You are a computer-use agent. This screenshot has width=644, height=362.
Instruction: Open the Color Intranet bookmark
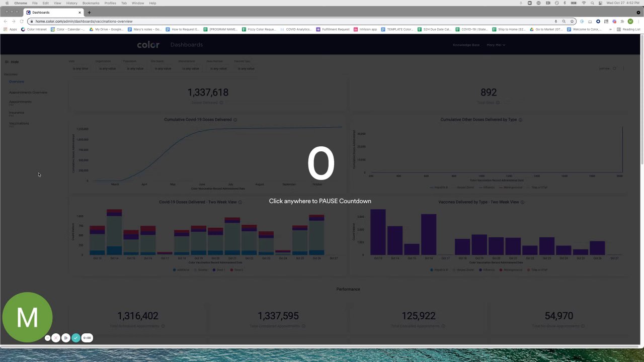pyautogui.click(x=34, y=29)
